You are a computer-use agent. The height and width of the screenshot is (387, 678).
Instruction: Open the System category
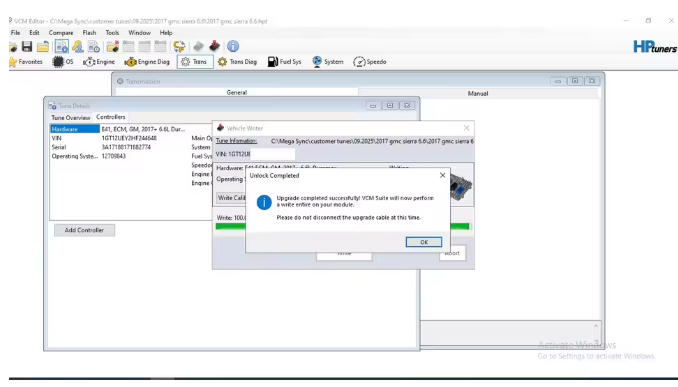click(x=328, y=62)
